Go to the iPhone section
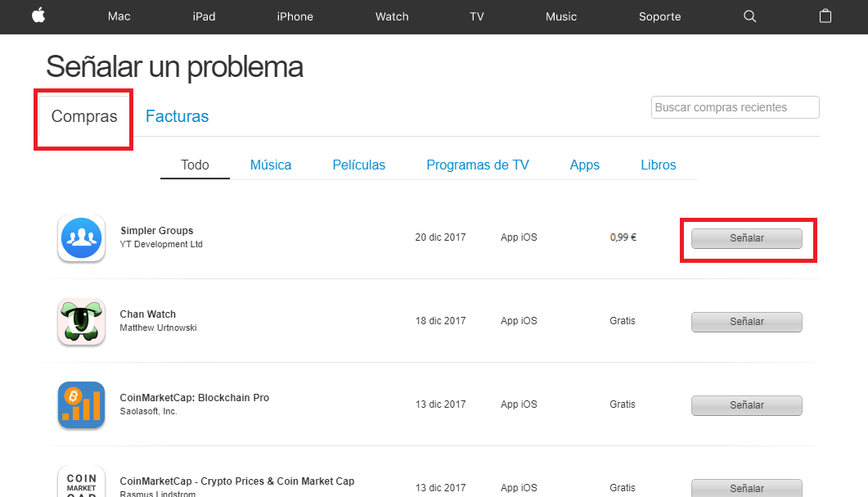868x497 pixels. tap(295, 16)
